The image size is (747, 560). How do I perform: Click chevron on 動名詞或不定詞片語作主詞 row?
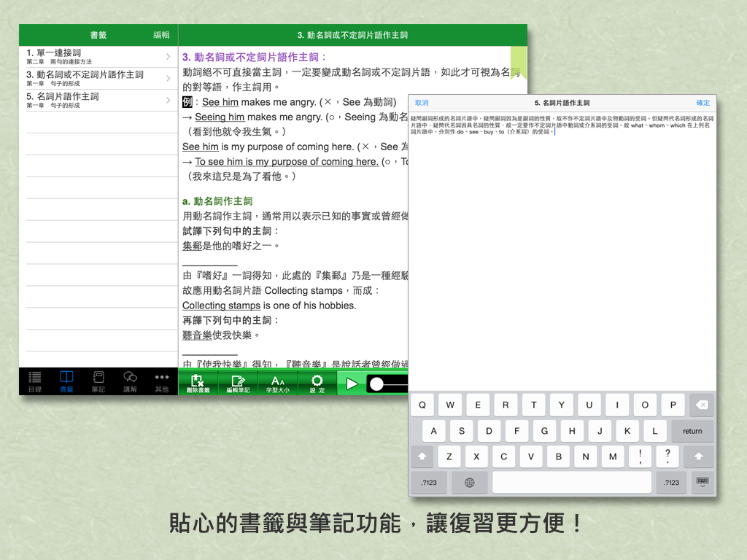(x=169, y=78)
